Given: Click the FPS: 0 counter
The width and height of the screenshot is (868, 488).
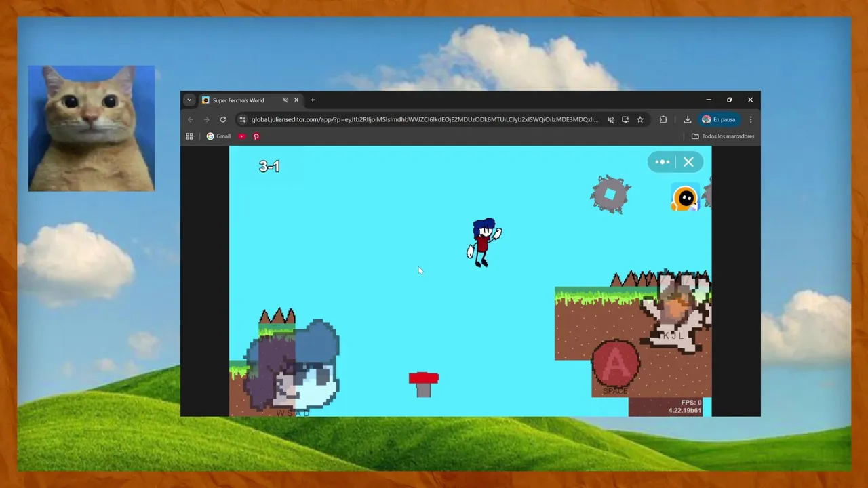Looking at the screenshot, I should [691, 403].
